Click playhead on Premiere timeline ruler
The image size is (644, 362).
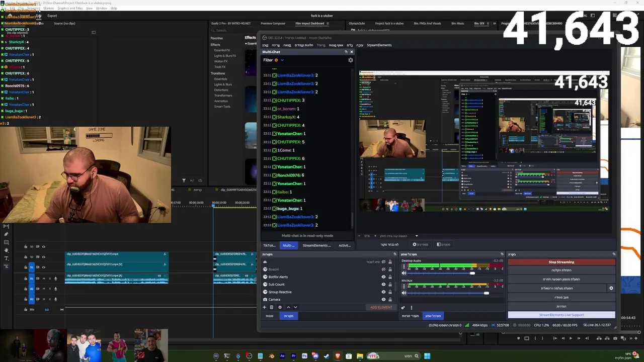213,205
